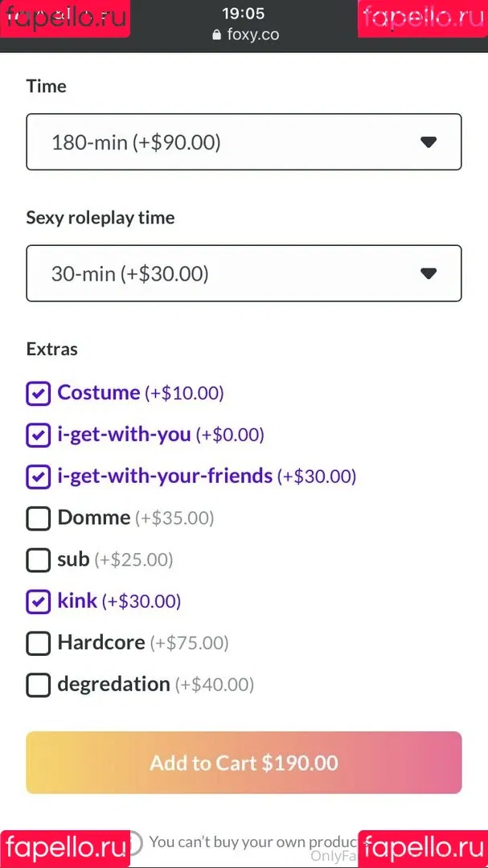Uncheck the i-get-with-you checkbox
The image size is (488, 868).
pyautogui.click(x=39, y=435)
